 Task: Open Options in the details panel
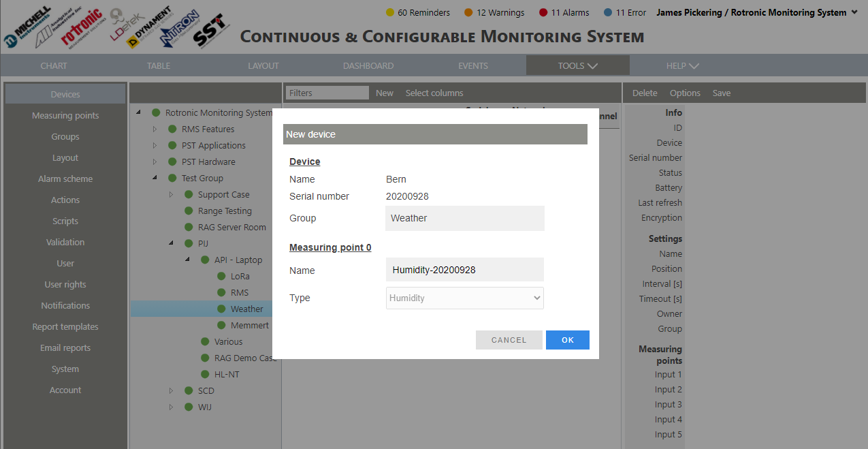[685, 93]
